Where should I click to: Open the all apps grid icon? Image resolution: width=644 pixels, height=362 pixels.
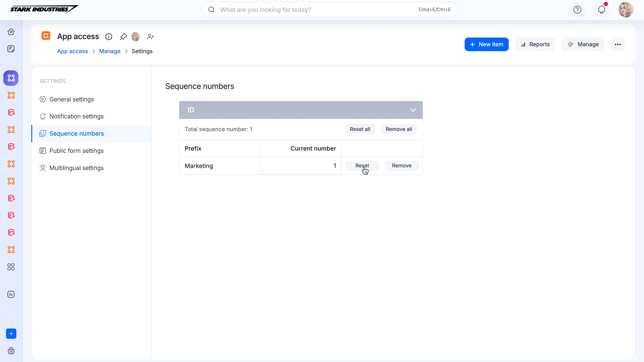click(x=11, y=267)
